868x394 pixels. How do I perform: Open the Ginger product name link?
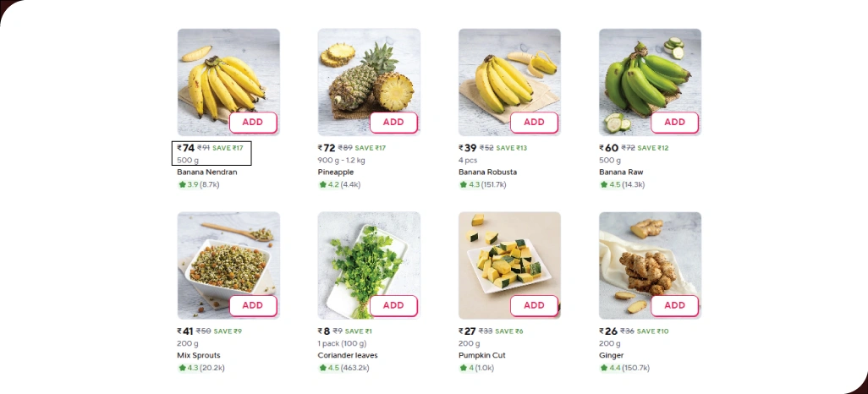coord(611,355)
